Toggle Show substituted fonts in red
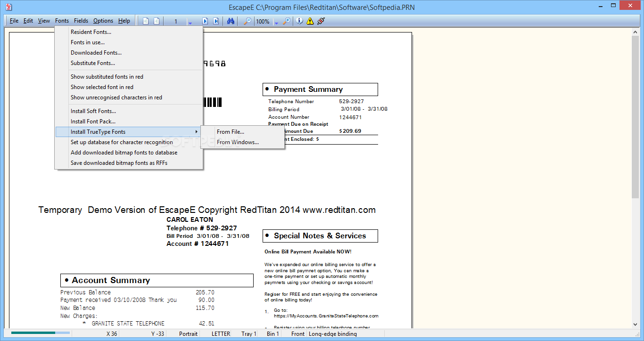 pos(129,77)
